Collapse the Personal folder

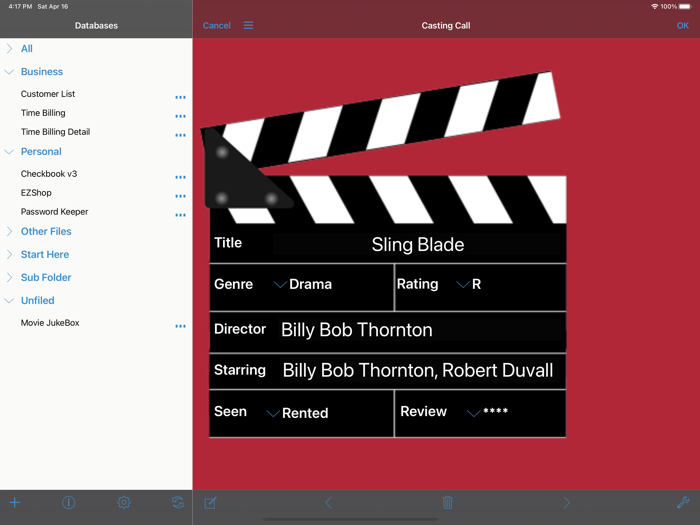[9, 152]
